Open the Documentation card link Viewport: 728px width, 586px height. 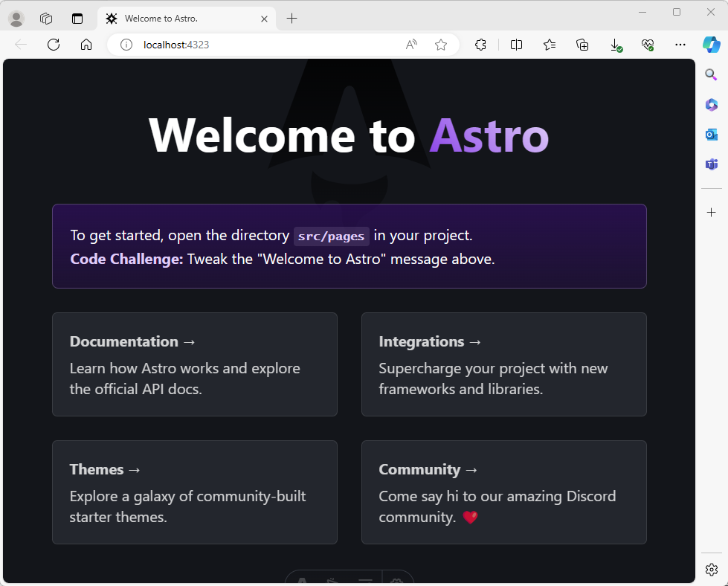coord(195,364)
